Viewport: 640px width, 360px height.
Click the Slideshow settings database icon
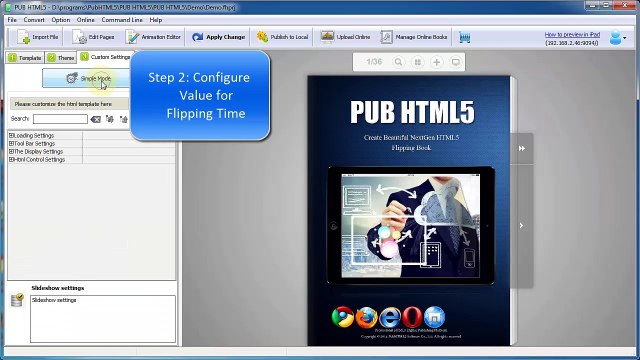tap(17, 300)
